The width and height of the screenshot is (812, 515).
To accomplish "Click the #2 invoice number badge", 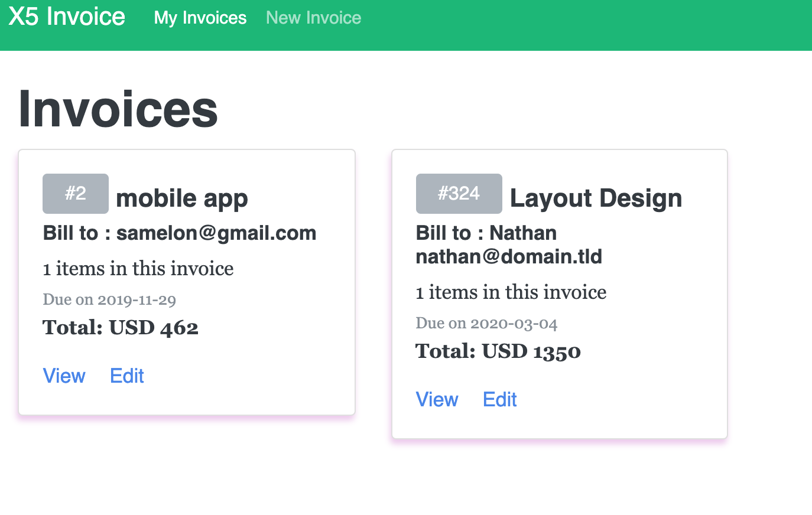I will [x=76, y=193].
